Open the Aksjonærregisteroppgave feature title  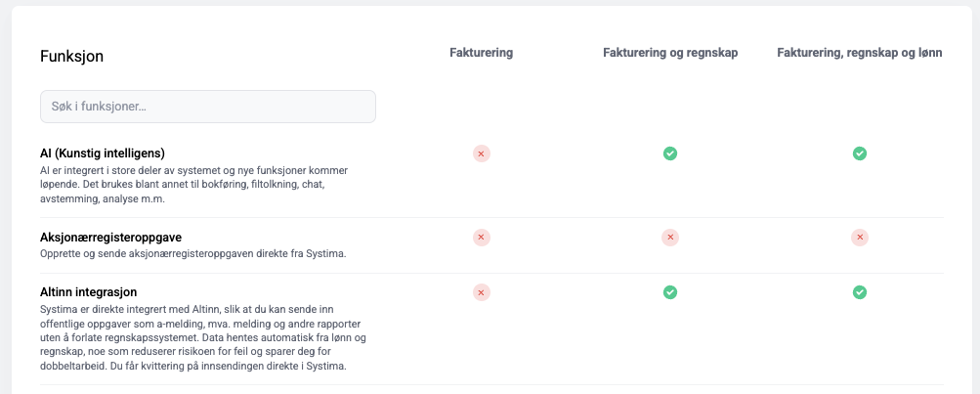110,238
